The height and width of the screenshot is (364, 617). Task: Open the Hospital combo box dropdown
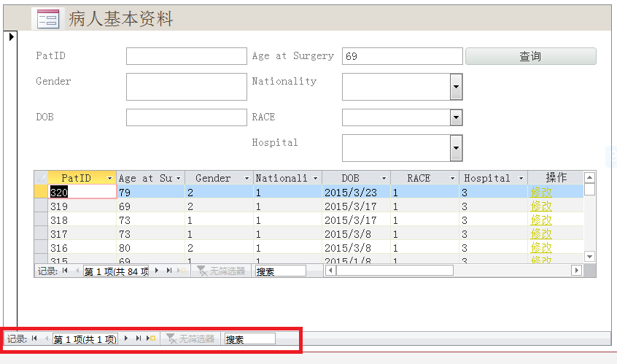point(456,149)
